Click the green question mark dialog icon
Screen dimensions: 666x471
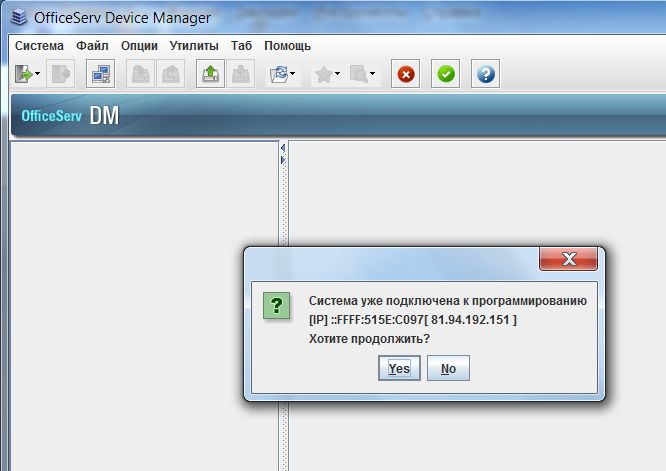click(x=277, y=305)
